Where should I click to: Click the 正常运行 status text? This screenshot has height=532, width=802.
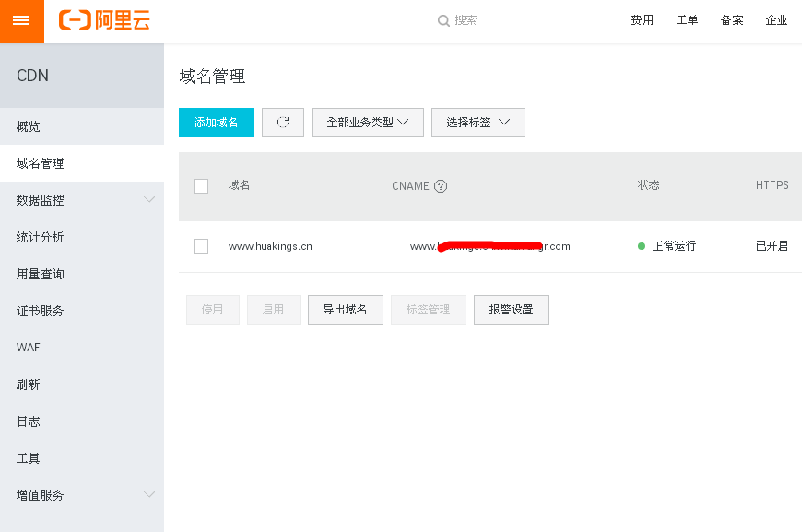tap(674, 246)
